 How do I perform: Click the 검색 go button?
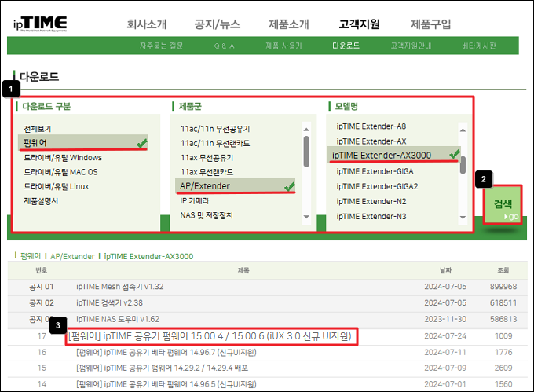pyautogui.click(x=503, y=205)
